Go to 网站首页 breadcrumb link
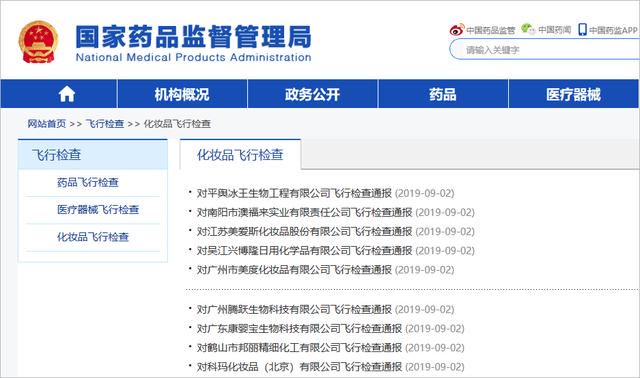640x378 pixels. 47,124
